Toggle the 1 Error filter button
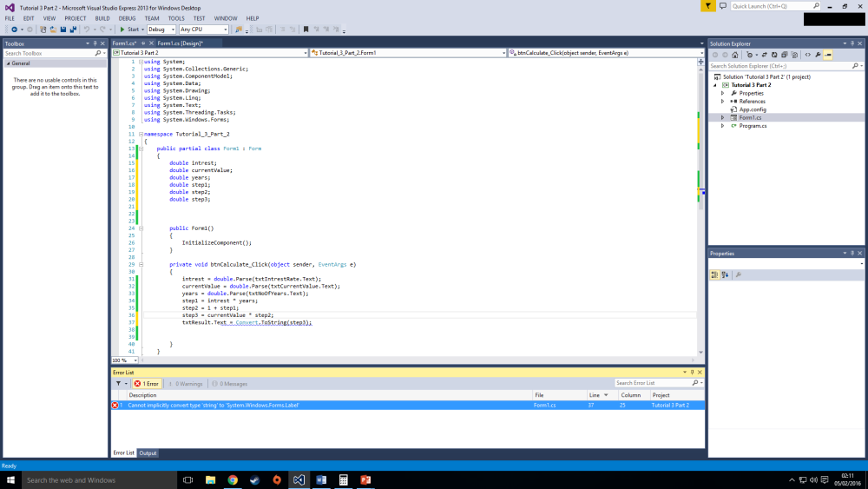868x489 pixels. [x=147, y=383]
